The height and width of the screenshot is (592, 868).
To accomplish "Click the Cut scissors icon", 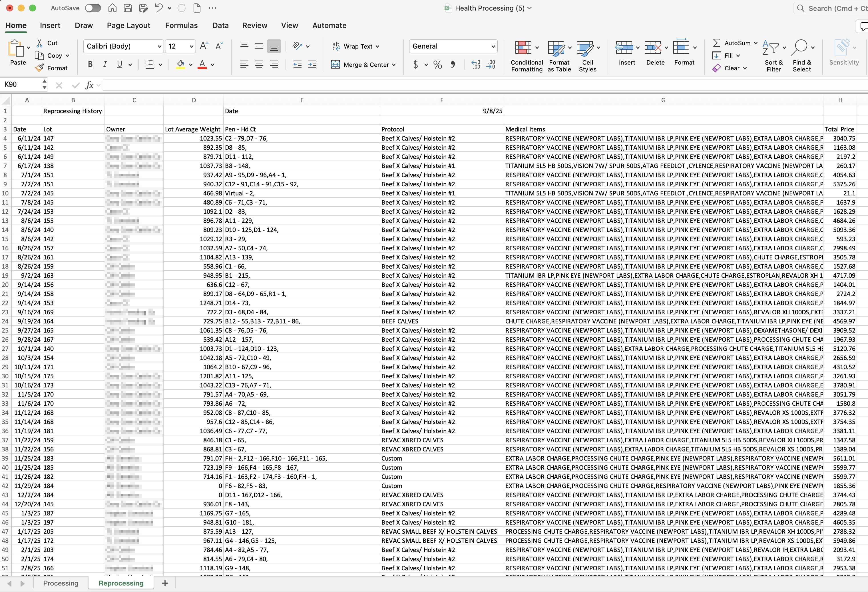I will [x=39, y=43].
